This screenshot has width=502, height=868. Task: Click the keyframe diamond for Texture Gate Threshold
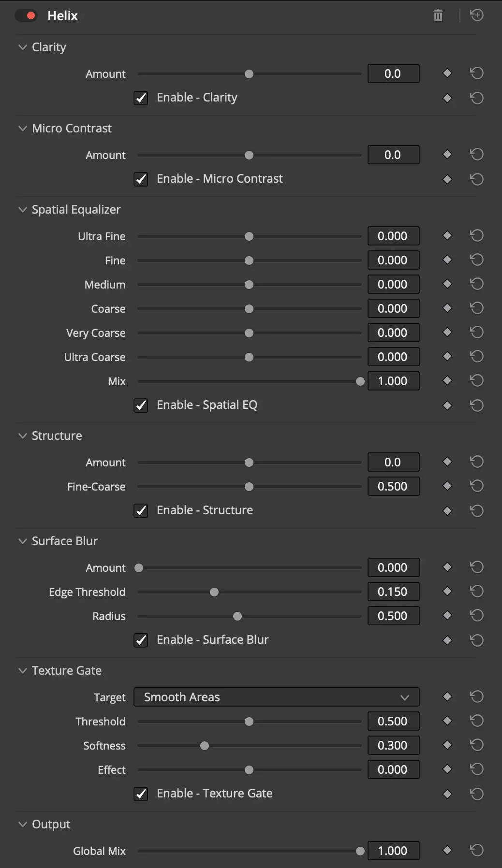[447, 721]
